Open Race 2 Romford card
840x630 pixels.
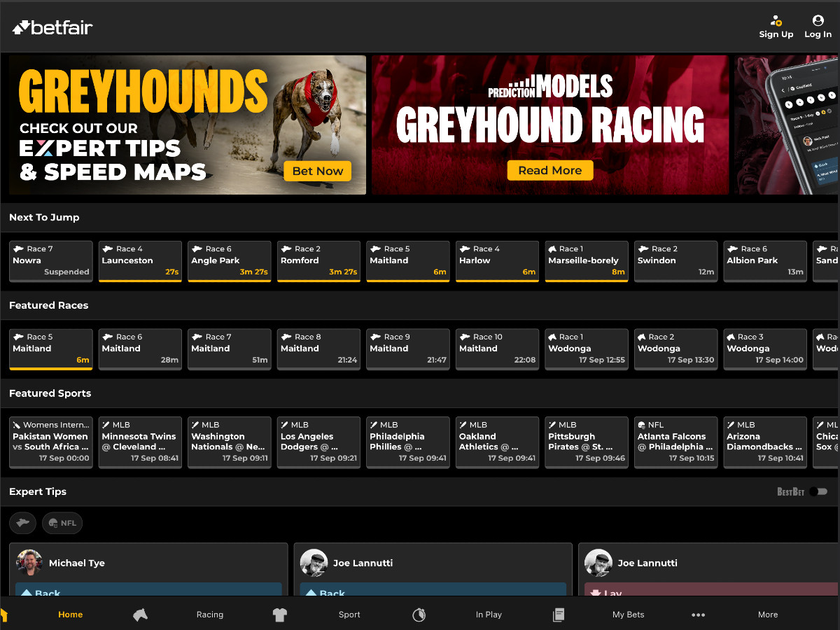pyautogui.click(x=318, y=262)
